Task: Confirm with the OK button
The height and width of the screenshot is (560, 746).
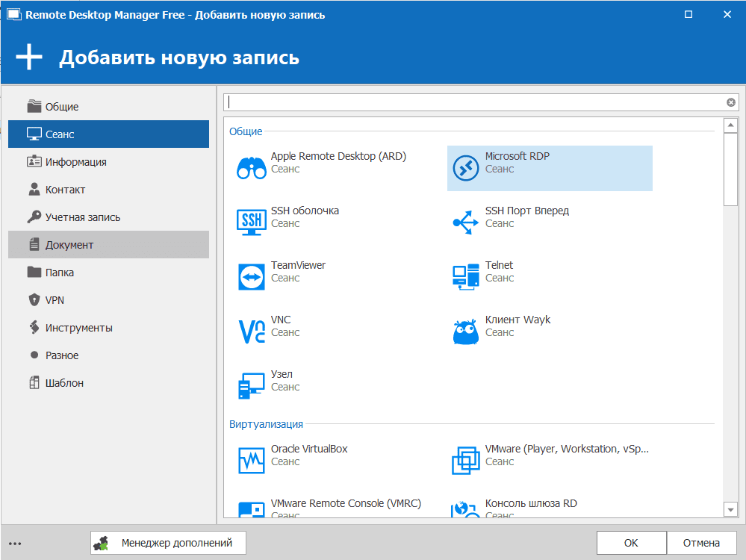Action: (631, 543)
